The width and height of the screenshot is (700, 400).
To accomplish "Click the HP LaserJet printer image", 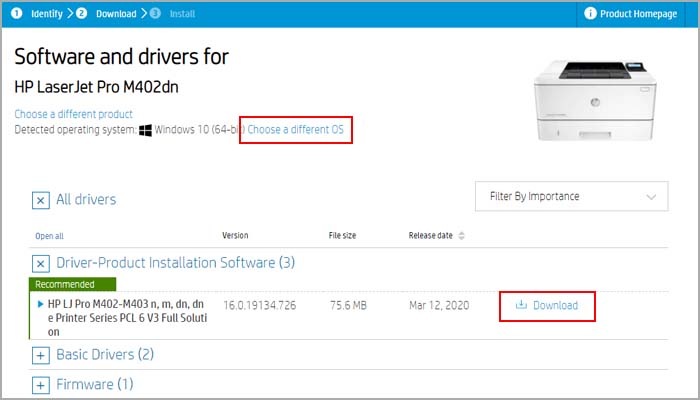I will 595,101.
